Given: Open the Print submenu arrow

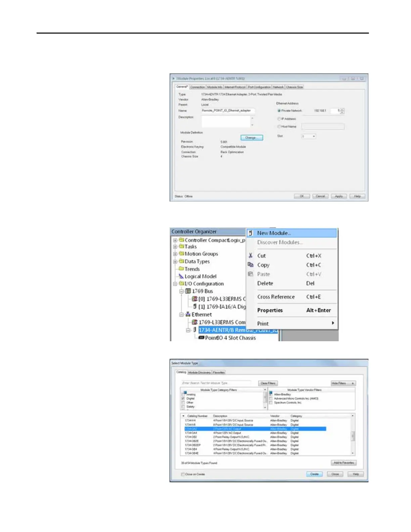Looking at the screenshot, I should pyautogui.click(x=333, y=323).
